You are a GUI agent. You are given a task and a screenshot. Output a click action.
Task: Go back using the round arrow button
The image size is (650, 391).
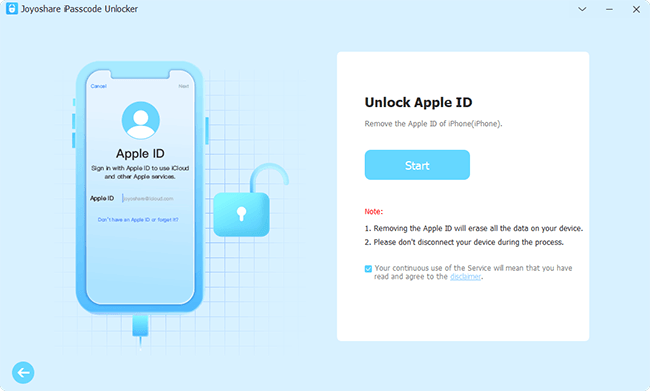pos(23,372)
